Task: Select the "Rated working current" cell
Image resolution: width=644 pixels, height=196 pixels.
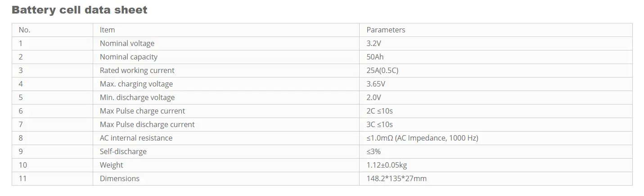Action: (x=137, y=70)
